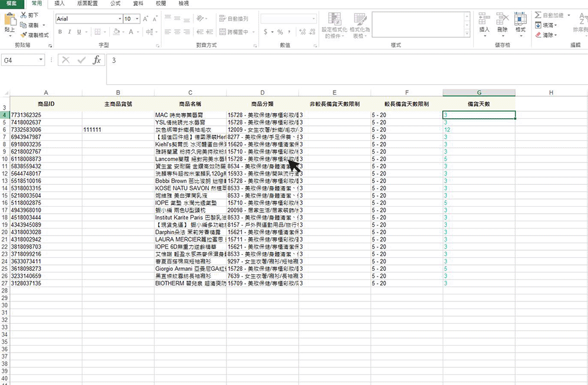Toggle Bold formatting

pos(60,32)
